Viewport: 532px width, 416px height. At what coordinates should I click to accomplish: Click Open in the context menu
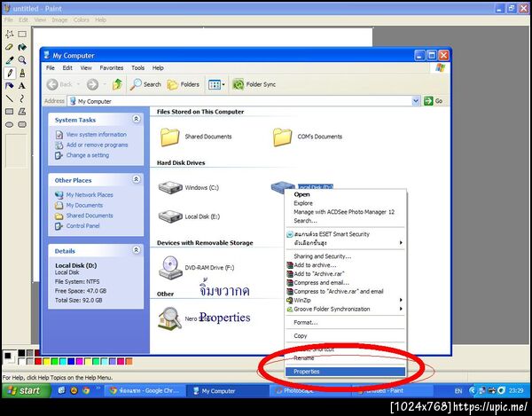pyautogui.click(x=345, y=194)
